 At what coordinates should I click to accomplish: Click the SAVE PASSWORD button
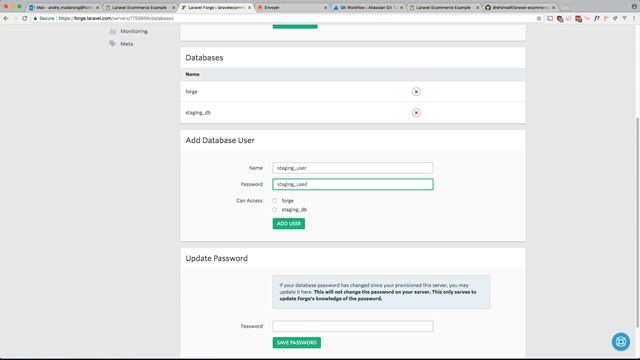point(297,342)
